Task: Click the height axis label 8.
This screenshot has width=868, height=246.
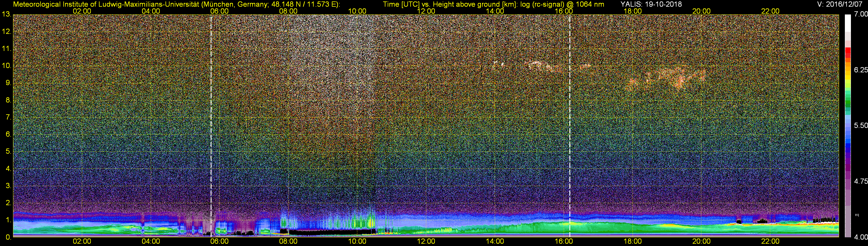Action: (8, 100)
